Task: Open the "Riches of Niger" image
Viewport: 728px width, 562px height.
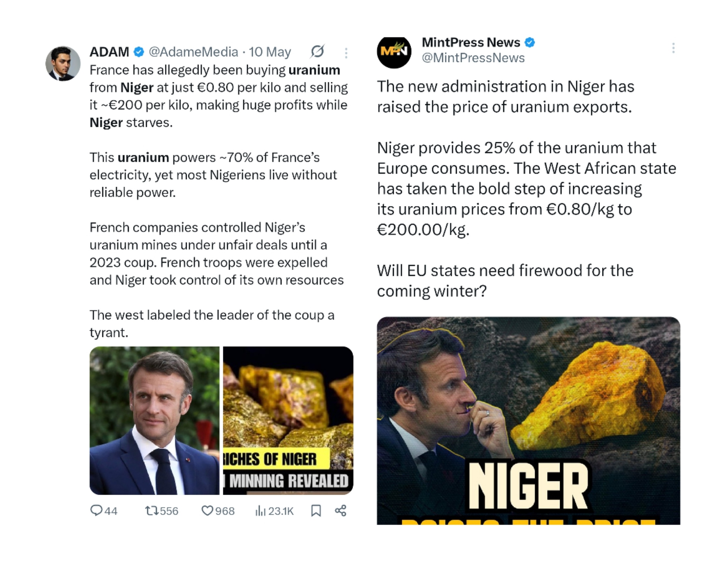Action: [288, 420]
